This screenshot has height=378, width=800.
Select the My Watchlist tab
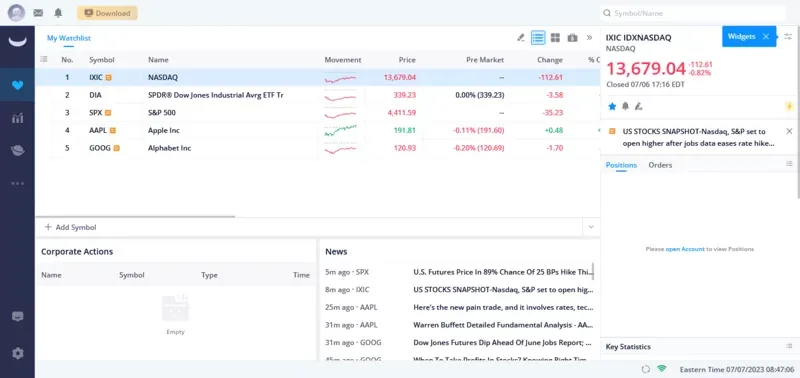69,38
